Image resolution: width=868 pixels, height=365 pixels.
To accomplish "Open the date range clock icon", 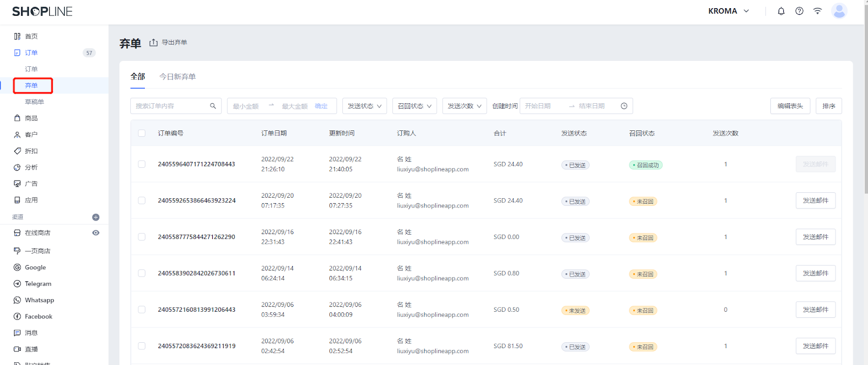I will coord(624,106).
